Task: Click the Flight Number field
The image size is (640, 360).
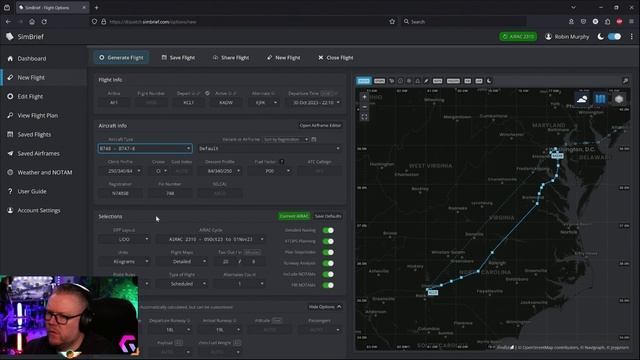Action: coord(151,102)
